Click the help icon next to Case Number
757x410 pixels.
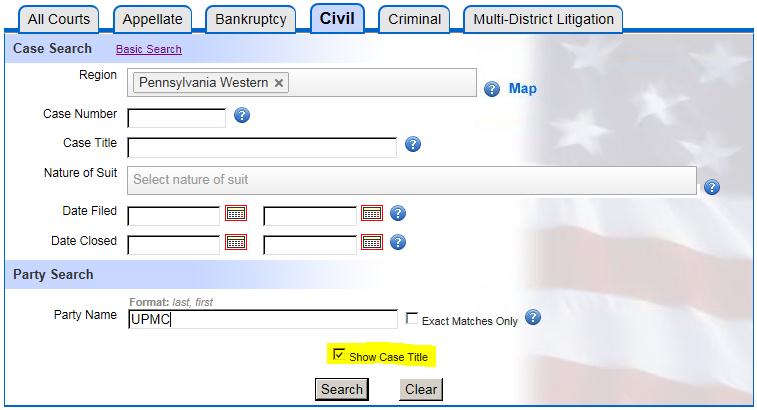click(241, 116)
